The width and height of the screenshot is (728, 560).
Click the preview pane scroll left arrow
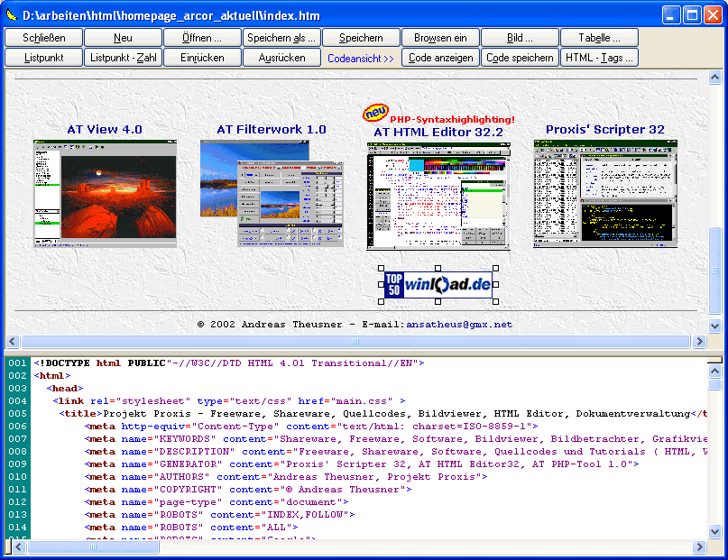(13, 342)
